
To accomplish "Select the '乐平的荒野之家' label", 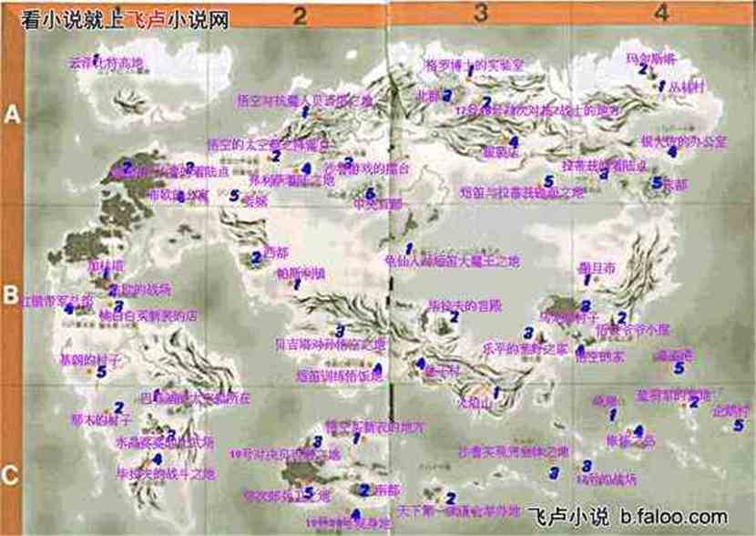I will tap(525, 349).
